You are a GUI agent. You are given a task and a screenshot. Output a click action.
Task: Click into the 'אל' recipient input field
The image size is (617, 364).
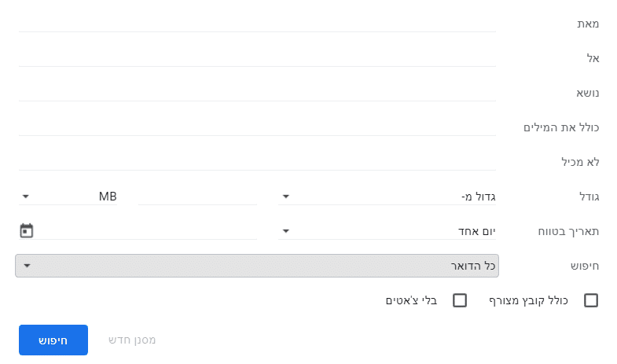(257, 57)
